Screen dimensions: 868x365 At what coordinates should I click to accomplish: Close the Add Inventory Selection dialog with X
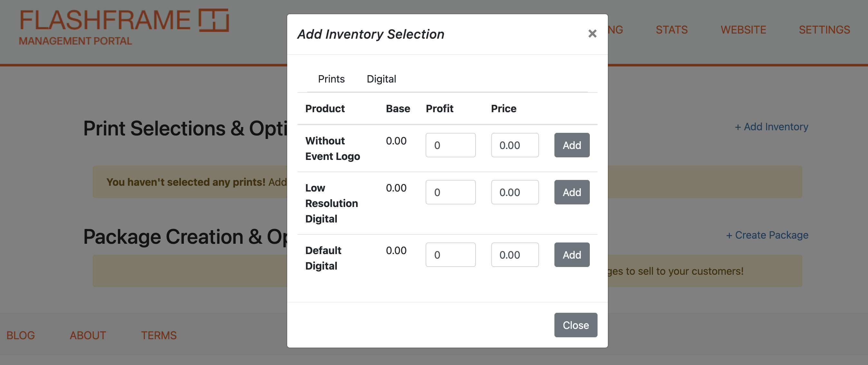[592, 34]
